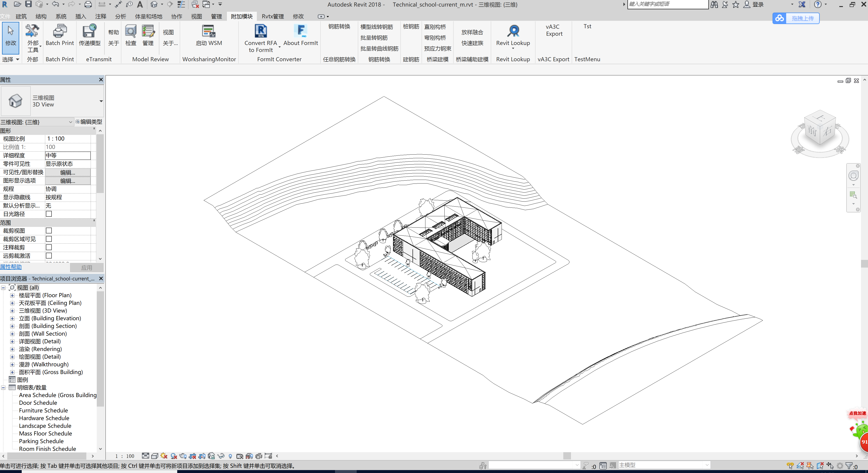Screen dimensions: 868x473
Task: Expand the 楼层平面 (Floor Plan) node
Action: click(x=12, y=295)
